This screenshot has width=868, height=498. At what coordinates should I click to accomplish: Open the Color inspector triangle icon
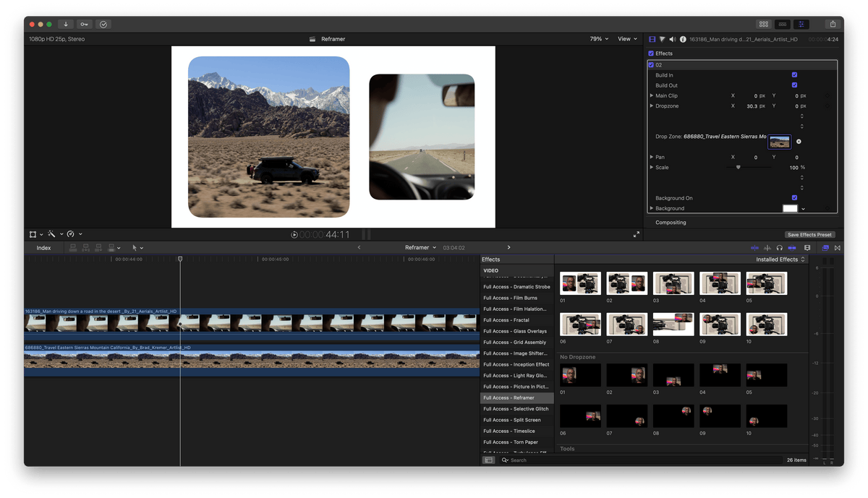662,39
